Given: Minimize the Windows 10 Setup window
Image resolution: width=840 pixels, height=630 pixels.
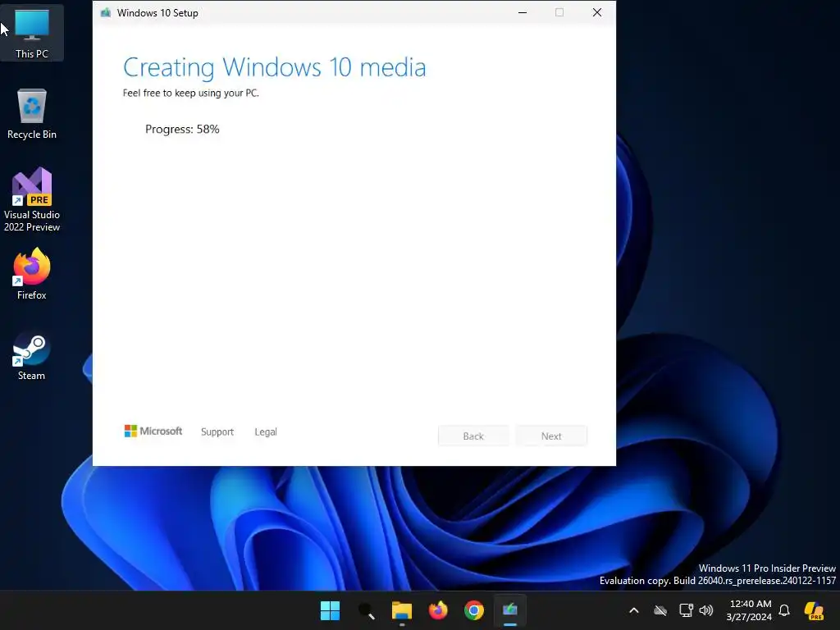Looking at the screenshot, I should coord(523,12).
